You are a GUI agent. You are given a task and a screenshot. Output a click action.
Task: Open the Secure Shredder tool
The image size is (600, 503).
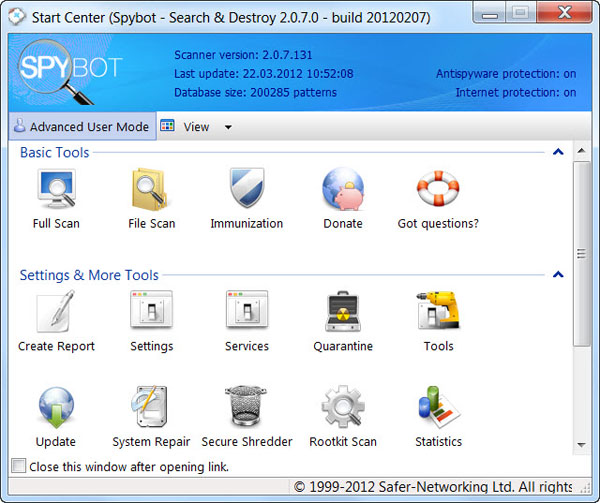point(246,408)
